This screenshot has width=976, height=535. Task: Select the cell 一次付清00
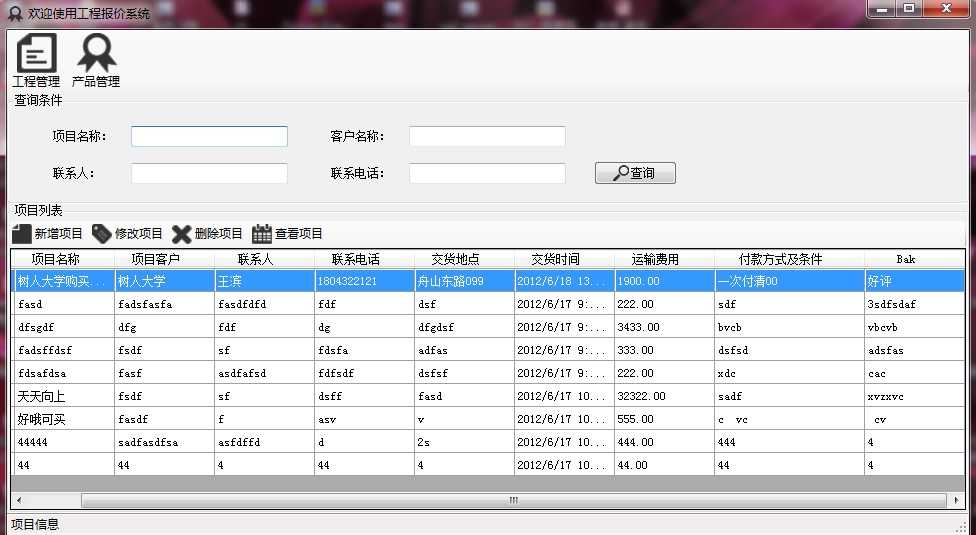tap(790, 281)
